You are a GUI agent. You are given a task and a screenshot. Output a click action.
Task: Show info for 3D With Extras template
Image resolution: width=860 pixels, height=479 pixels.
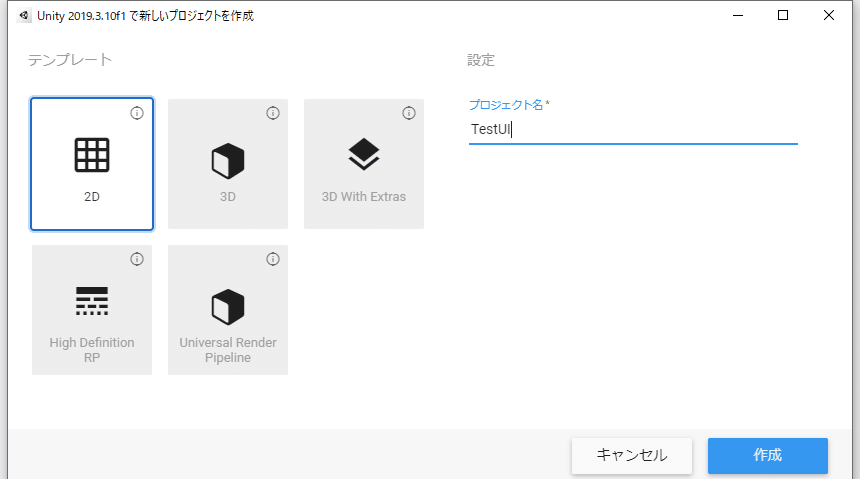(x=409, y=113)
